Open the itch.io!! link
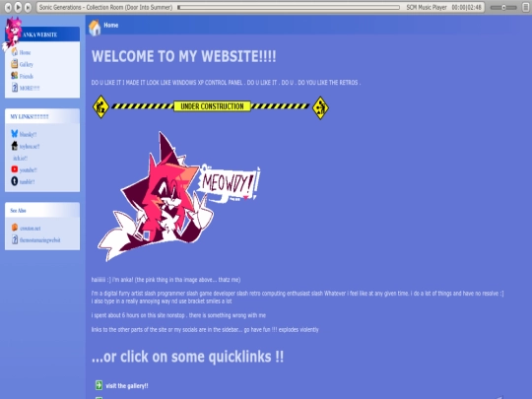The image size is (532, 399). pos(20,158)
